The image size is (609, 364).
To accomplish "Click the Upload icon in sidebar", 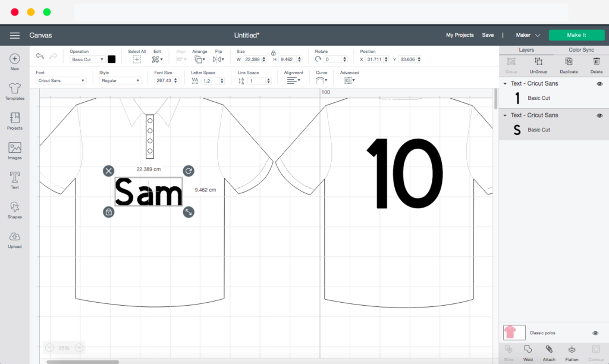I will click(15, 239).
